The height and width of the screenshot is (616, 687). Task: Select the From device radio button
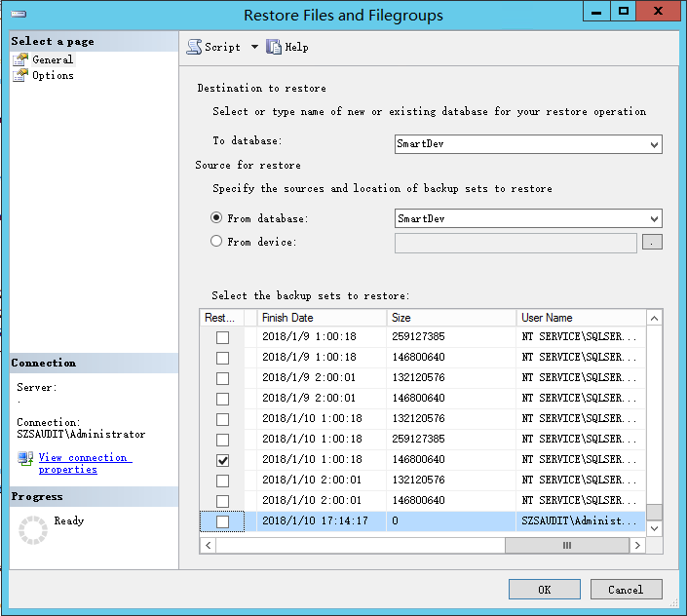pos(216,242)
